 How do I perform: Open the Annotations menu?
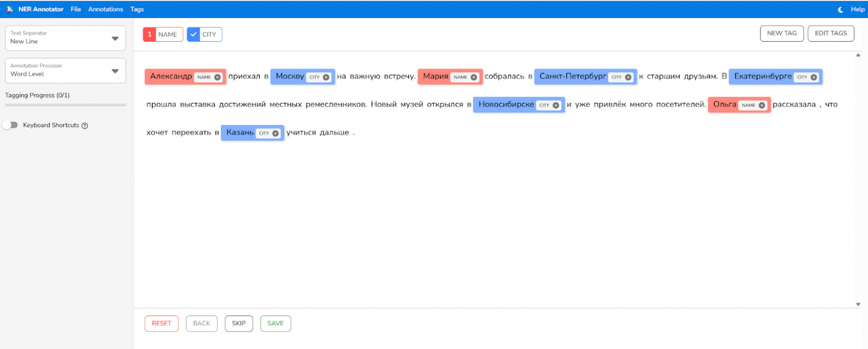[106, 9]
